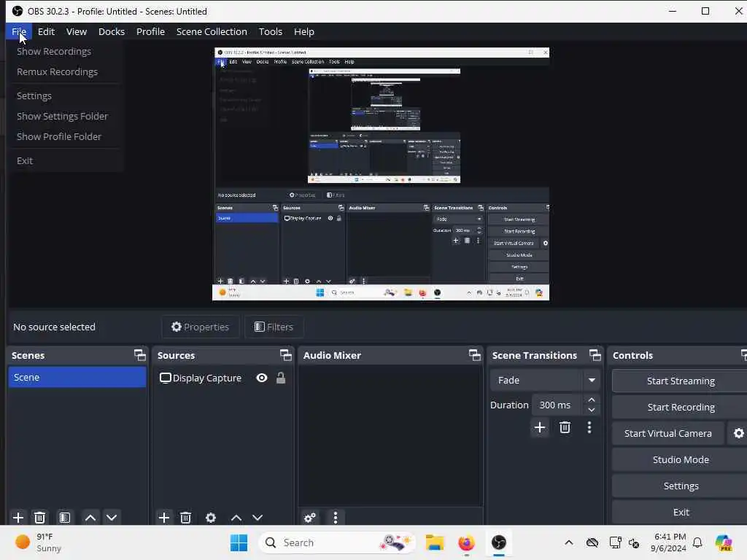The height and width of the screenshot is (560, 747).
Task: Close the open File menu
Action: coord(19,31)
